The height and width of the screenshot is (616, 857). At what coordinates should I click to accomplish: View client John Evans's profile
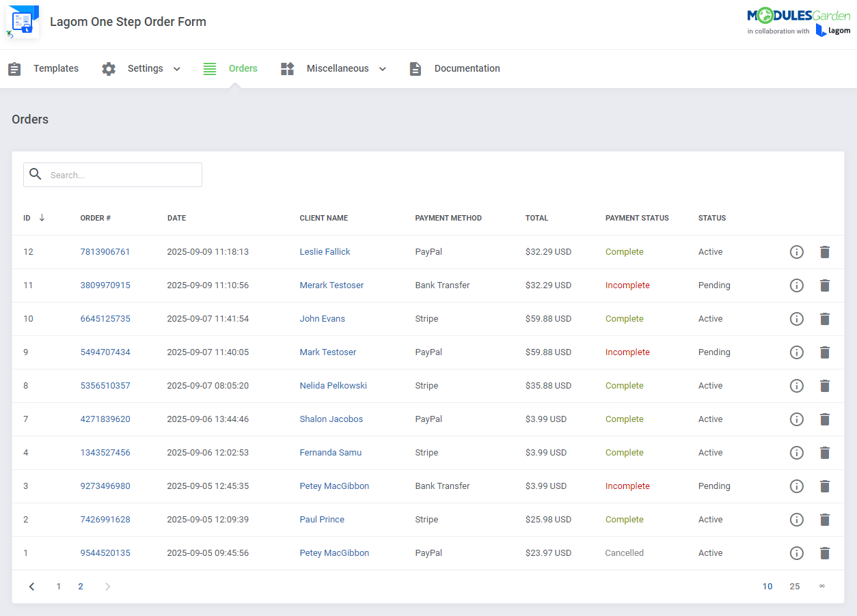point(322,318)
